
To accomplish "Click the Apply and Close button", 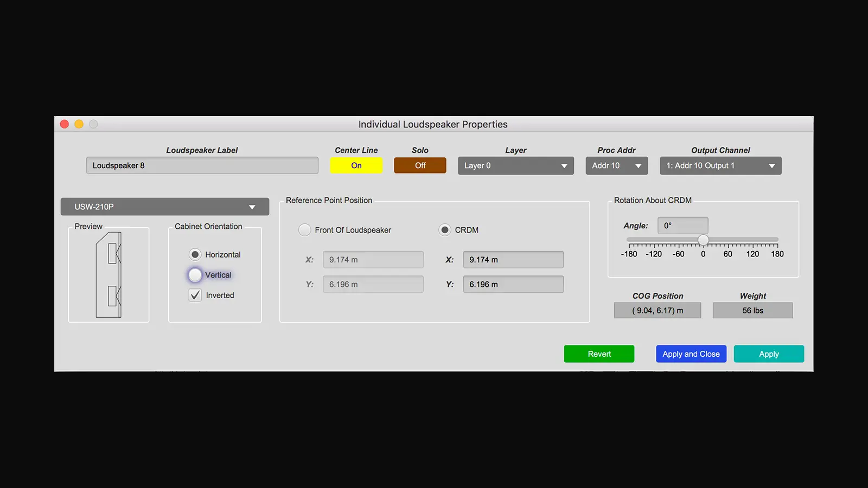I will point(691,354).
